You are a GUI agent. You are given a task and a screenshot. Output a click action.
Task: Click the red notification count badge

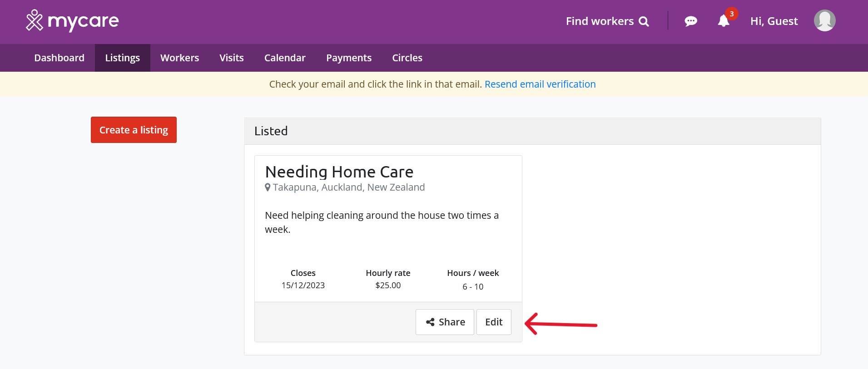coord(731,14)
